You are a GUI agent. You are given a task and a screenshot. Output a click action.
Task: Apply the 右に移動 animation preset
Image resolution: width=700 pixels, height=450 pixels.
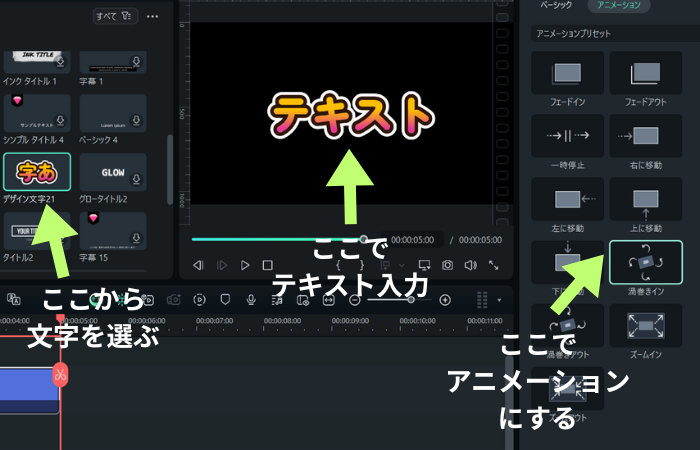[646, 136]
